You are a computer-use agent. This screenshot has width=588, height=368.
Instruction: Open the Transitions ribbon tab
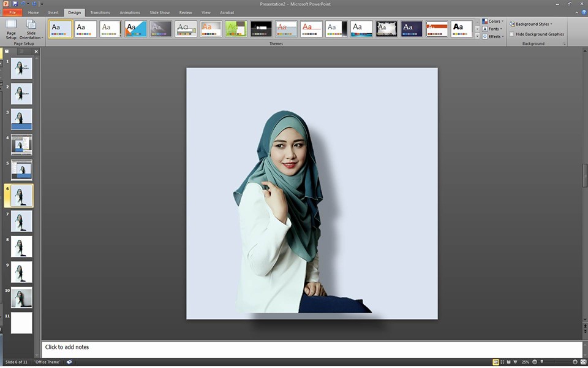pyautogui.click(x=100, y=12)
